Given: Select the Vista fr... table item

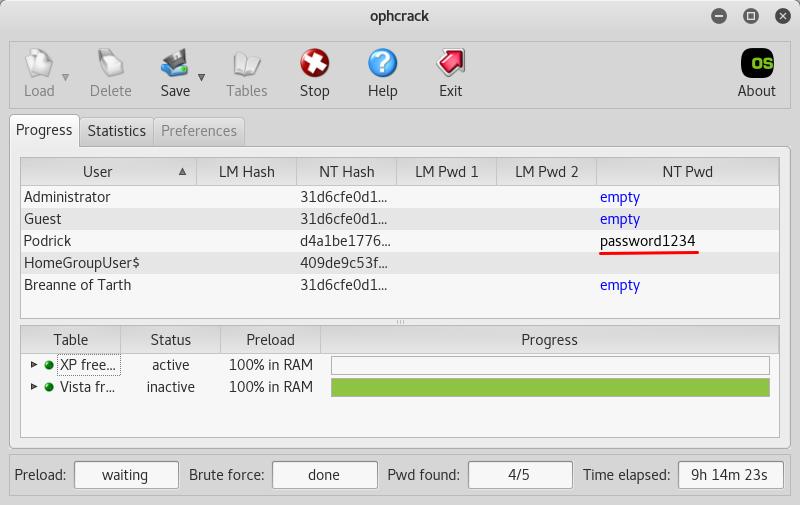Looking at the screenshot, I should 87,387.
